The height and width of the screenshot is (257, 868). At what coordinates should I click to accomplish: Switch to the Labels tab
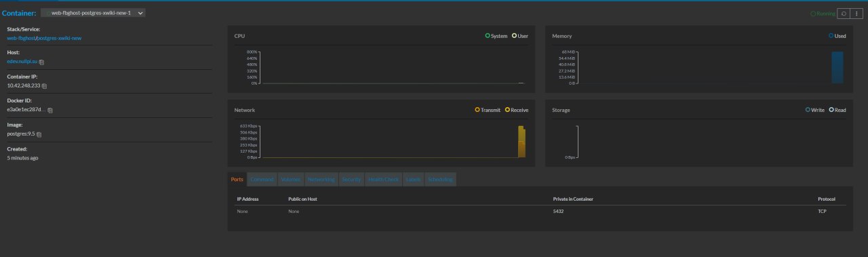(414, 180)
